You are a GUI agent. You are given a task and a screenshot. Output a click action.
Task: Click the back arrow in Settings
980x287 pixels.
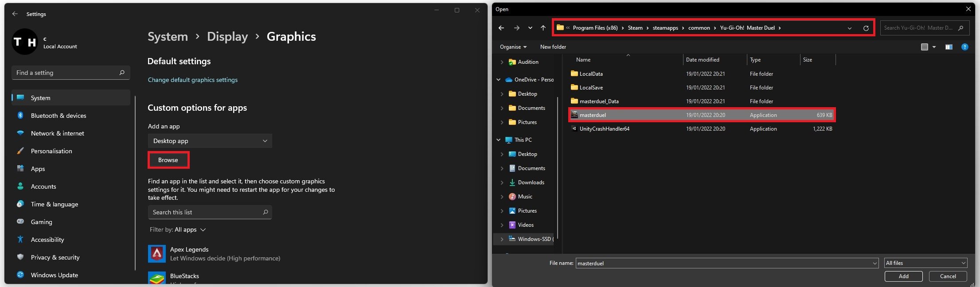(15, 14)
